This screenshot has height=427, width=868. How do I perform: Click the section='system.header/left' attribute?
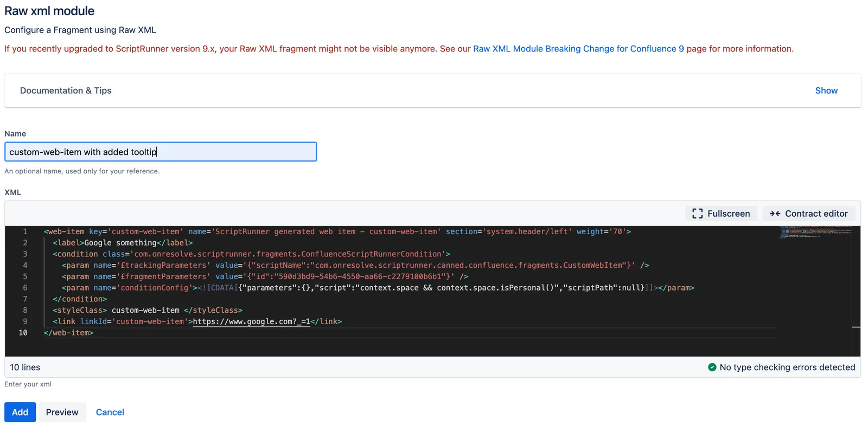point(509,231)
